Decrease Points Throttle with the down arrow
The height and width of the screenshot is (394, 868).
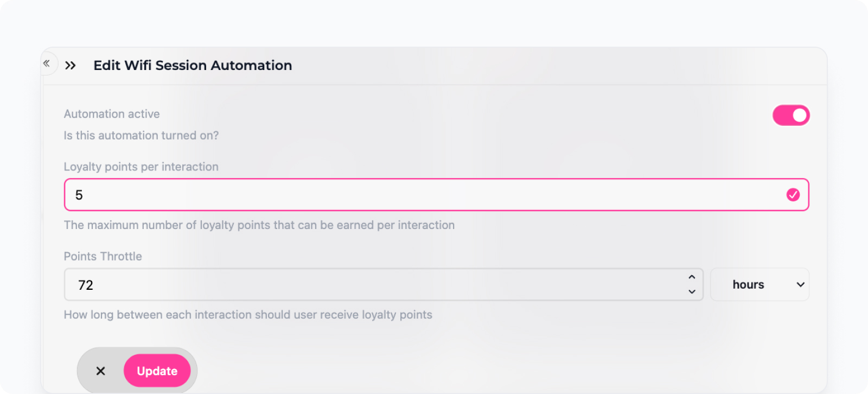click(692, 292)
